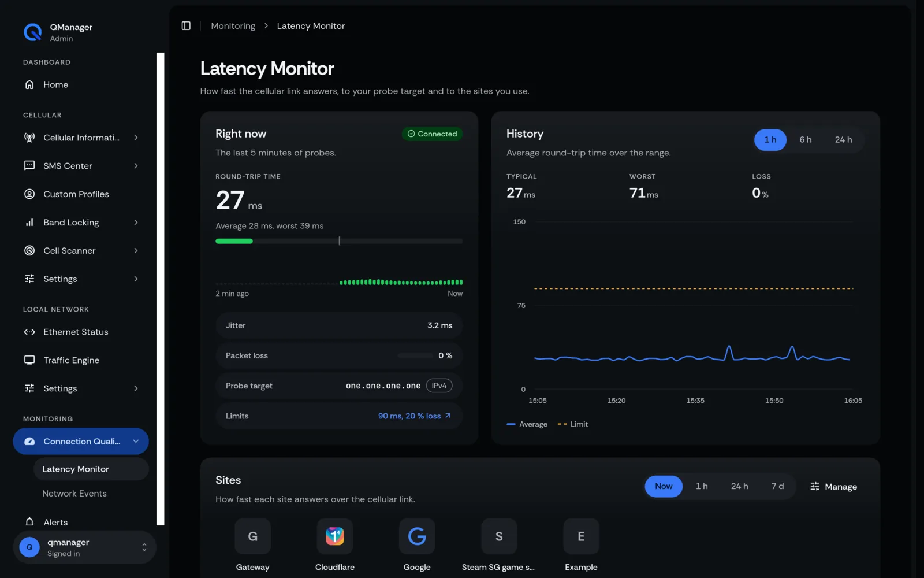
Task: Click the Local Network Settings sliders icon
Action: (29, 388)
